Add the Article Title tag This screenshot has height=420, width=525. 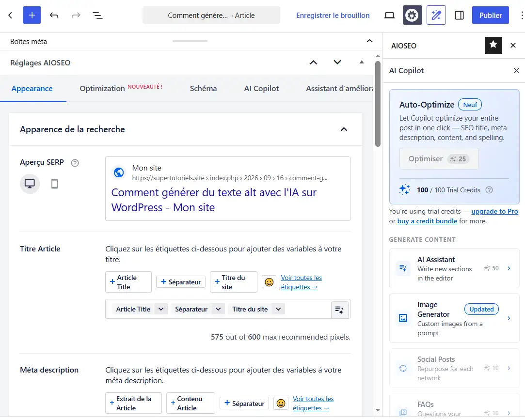point(128,282)
